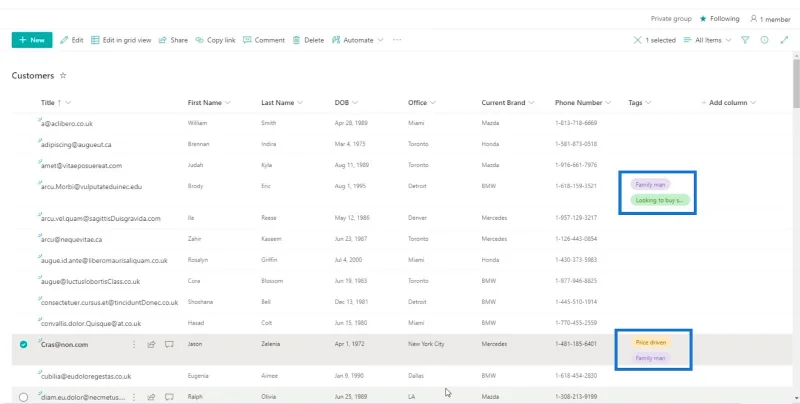Open the 1 member list
Screen dimensions: 800x404
pos(770,19)
